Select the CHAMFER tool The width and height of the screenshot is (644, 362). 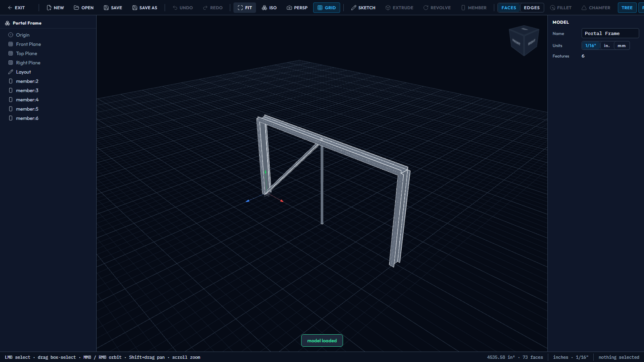[x=596, y=8]
